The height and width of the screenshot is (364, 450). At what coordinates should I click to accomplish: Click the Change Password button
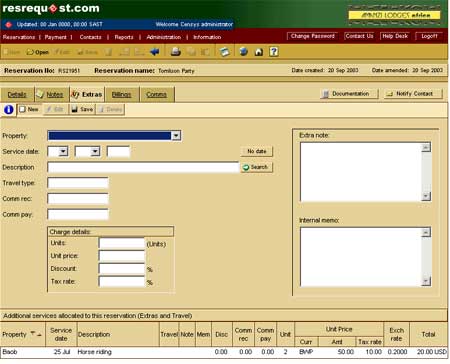point(313,36)
